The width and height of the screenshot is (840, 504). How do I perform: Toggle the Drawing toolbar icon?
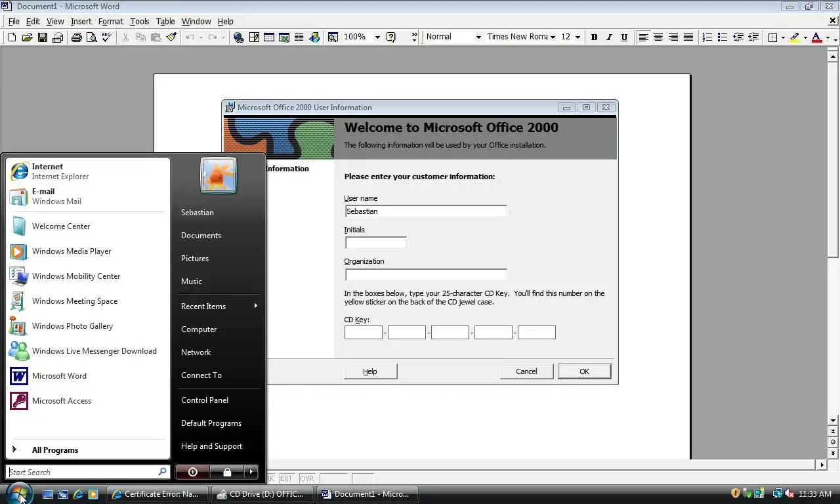314,37
